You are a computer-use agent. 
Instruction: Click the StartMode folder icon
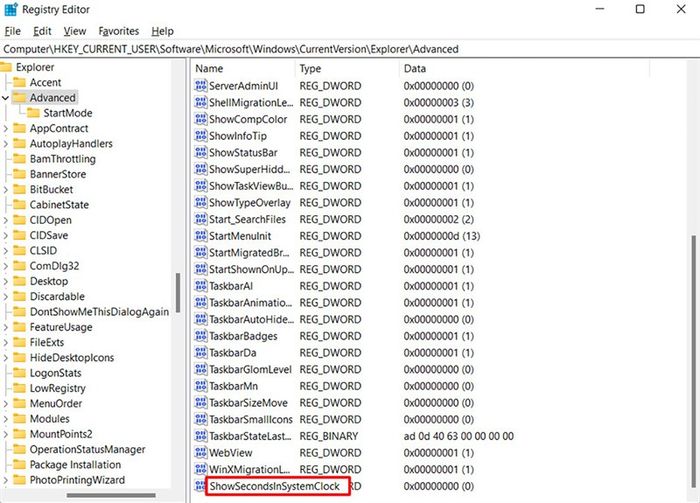pos(33,113)
